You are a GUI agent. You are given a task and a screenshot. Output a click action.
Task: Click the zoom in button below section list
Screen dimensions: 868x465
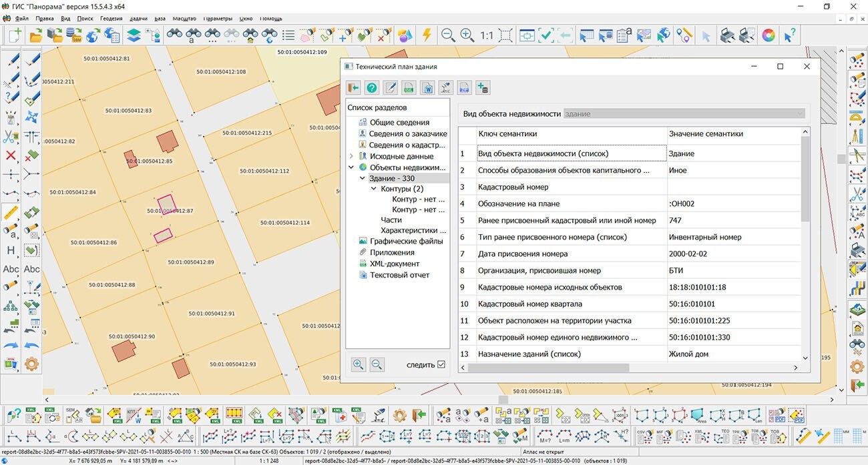[359, 364]
